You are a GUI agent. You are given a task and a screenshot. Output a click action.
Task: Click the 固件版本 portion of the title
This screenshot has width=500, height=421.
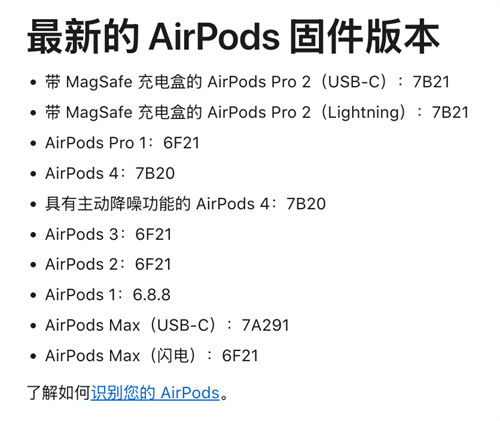click(365, 36)
